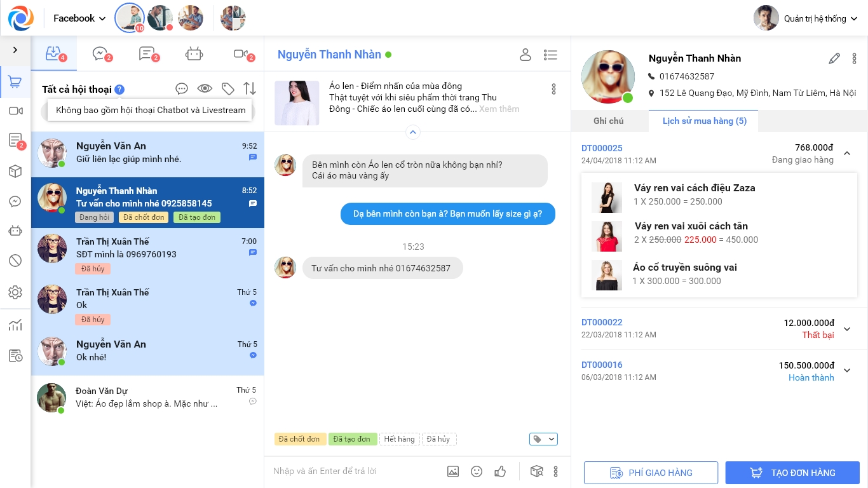
Task: Click the 'TẠO ĐƠN HÀNG' button
Action: (x=793, y=473)
